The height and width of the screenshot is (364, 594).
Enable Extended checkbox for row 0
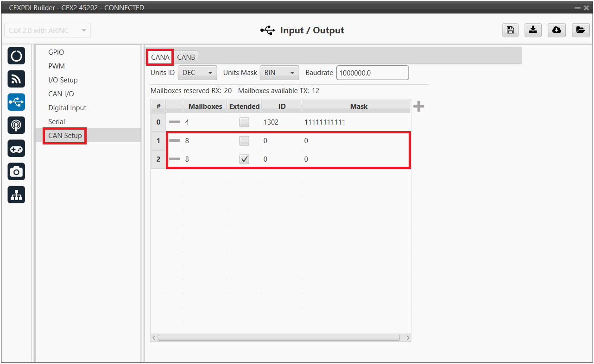244,122
